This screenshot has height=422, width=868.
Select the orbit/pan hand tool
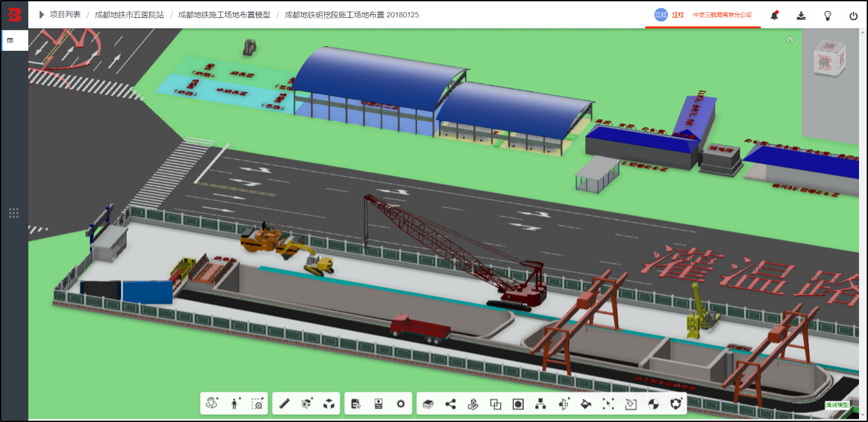[x=213, y=403]
